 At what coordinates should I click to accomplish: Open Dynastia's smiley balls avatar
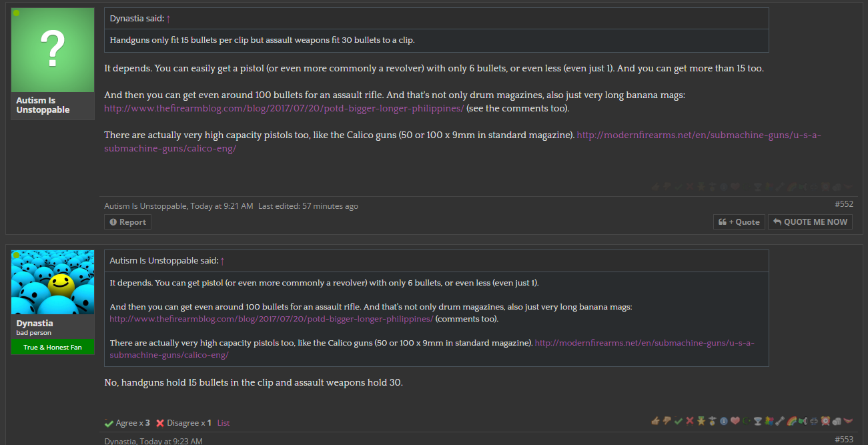click(x=53, y=282)
